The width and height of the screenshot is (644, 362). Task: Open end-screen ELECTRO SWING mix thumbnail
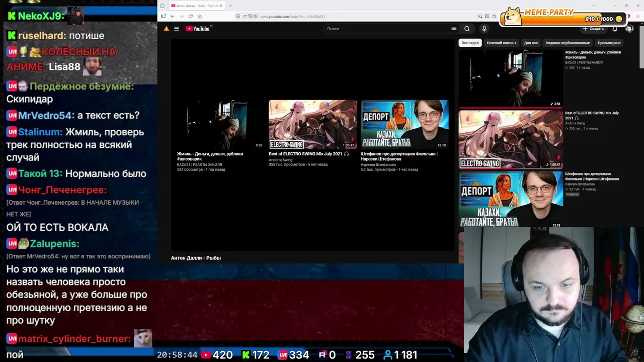pyautogui.click(x=312, y=124)
